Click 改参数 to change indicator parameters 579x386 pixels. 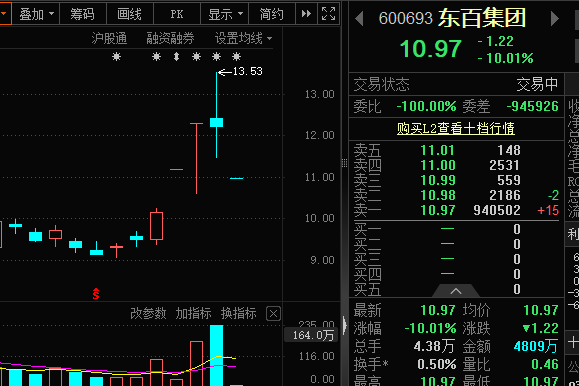[148, 314]
